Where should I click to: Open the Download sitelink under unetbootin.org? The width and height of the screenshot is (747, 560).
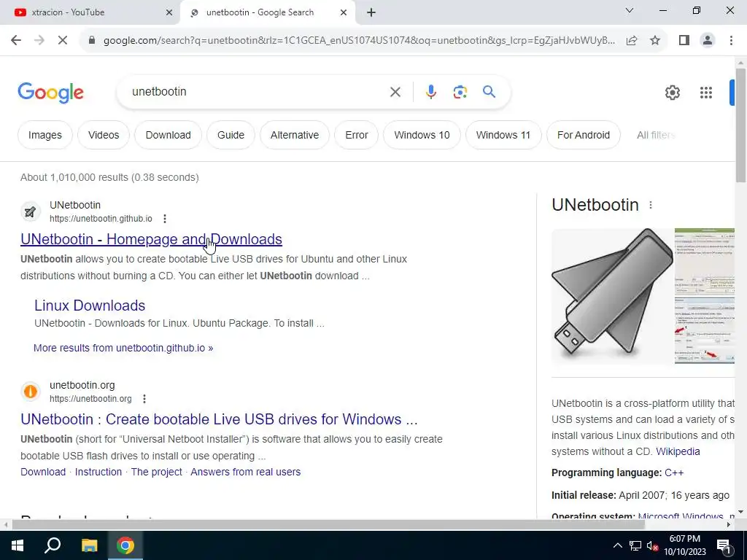click(43, 472)
